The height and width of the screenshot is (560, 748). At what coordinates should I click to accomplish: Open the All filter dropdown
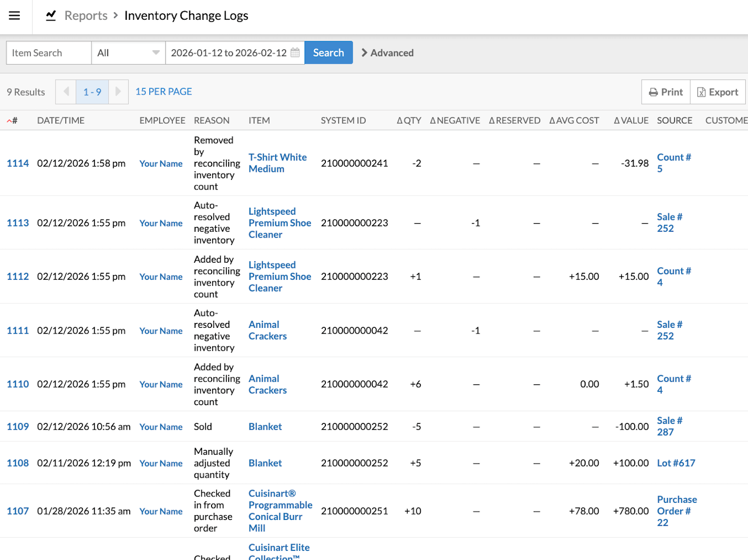tap(128, 53)
